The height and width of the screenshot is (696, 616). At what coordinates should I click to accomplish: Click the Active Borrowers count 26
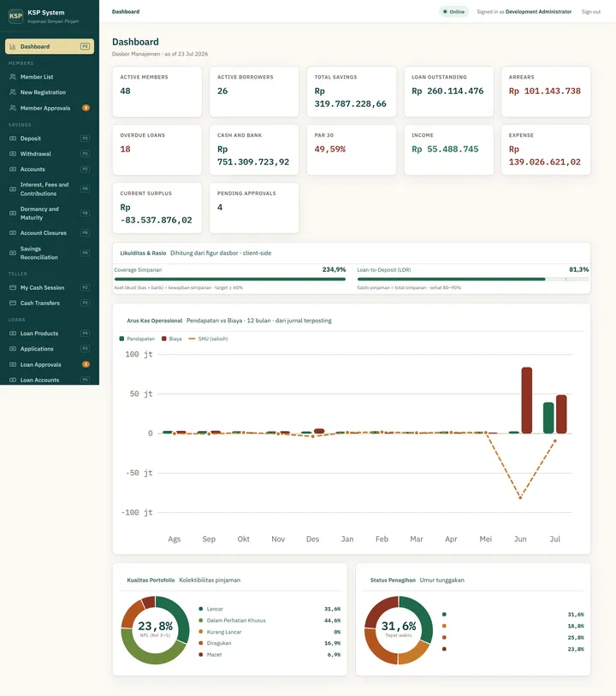pos(222,91)
